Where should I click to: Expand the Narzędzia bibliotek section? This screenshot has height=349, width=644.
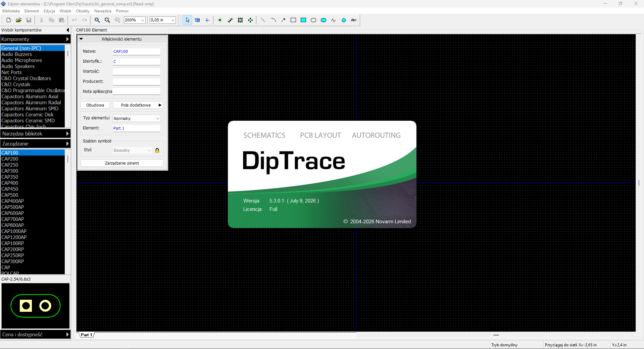35,134
